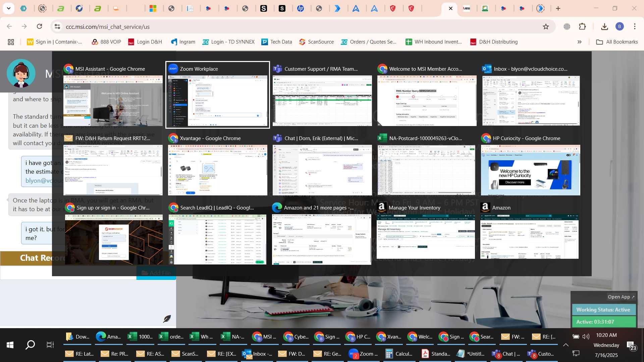The width and height of the screenshot is (644, 362).
Task: Switch to HP Curiocity Chrome window
Action: [530, 170]
